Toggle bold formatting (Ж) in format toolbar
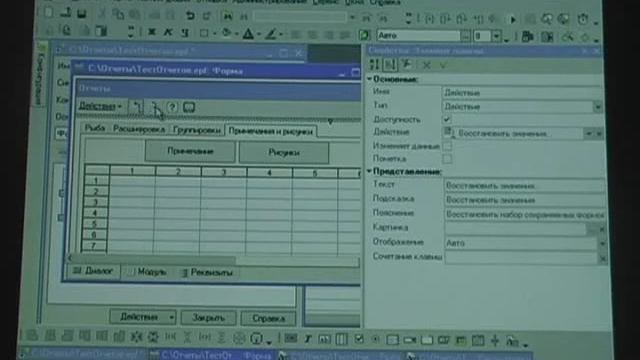The height and width of the screenshot is (360, 640). (152, 32)
